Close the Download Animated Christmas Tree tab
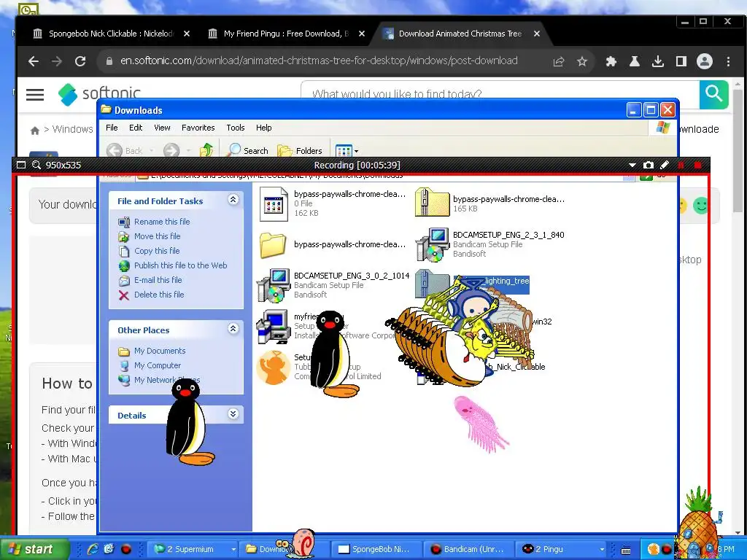The height and width of the screenshot is (560, 747). (x=537, y=34)
